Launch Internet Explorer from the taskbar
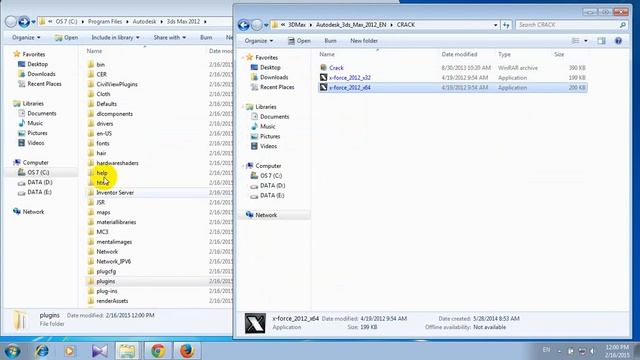This screenshot has height=360, width=640. coord(42,351)
